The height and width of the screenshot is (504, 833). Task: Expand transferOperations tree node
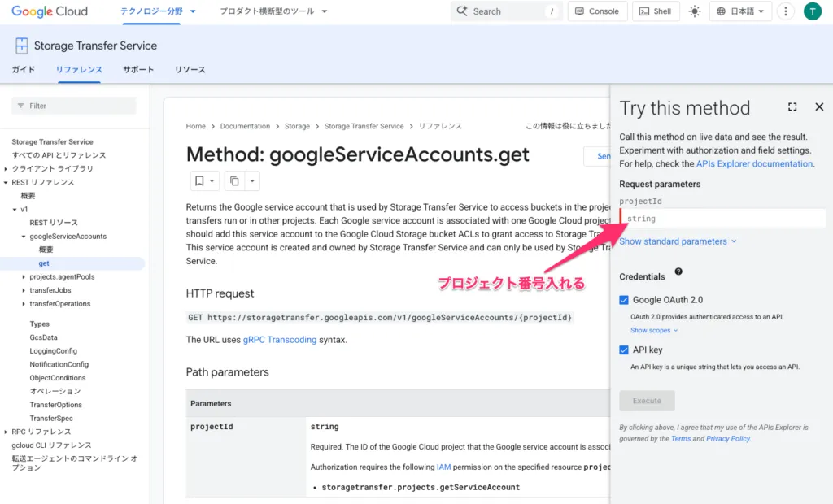(24, 304)
